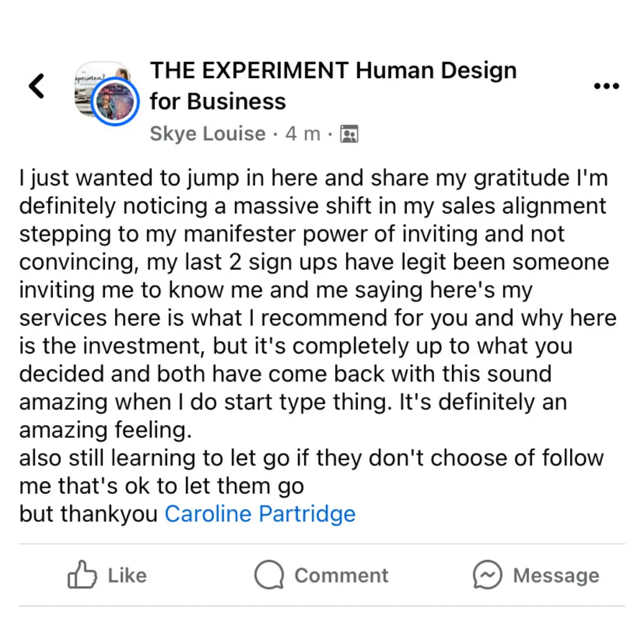Image resolution: width=644 pixels, height=644 pixels.
Task: Click the Message button label
Action: [556, 575]
